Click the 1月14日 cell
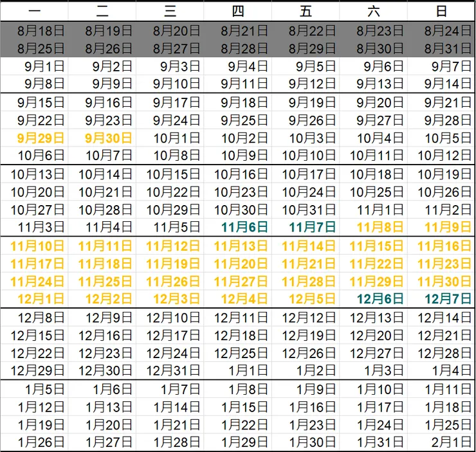The height and width of the screenshot is (452, 476). click(170, 407)
